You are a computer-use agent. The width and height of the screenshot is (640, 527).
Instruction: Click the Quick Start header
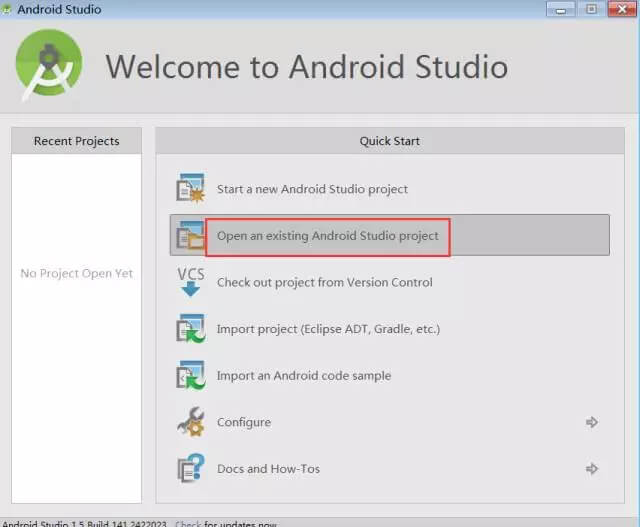click(389, 141)
